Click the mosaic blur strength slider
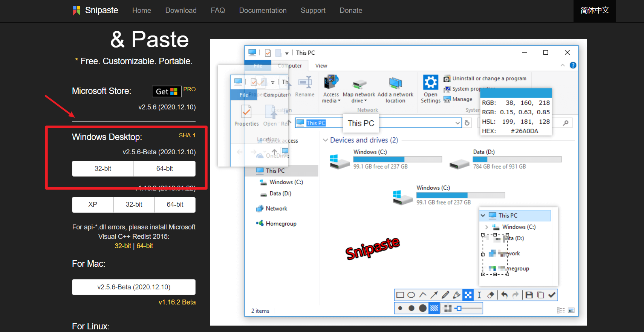Image resolution: width=644 pixels, height=332 pixels. 468,309
